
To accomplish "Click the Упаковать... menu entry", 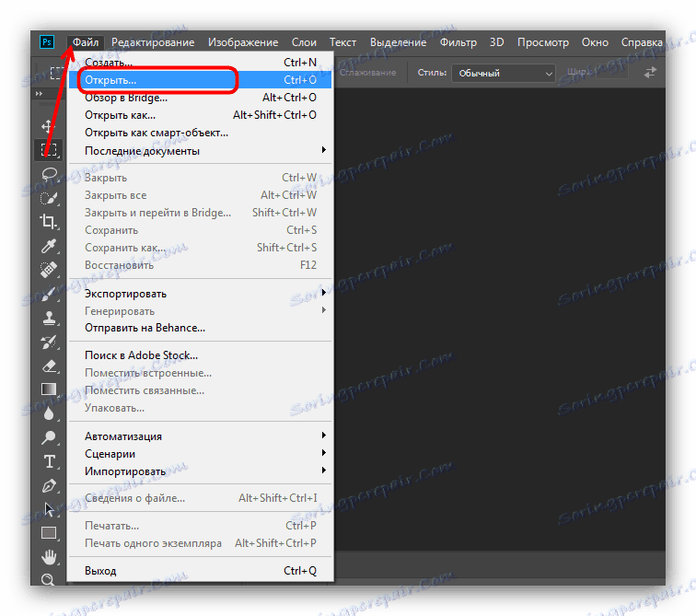I will click(201, 408).
